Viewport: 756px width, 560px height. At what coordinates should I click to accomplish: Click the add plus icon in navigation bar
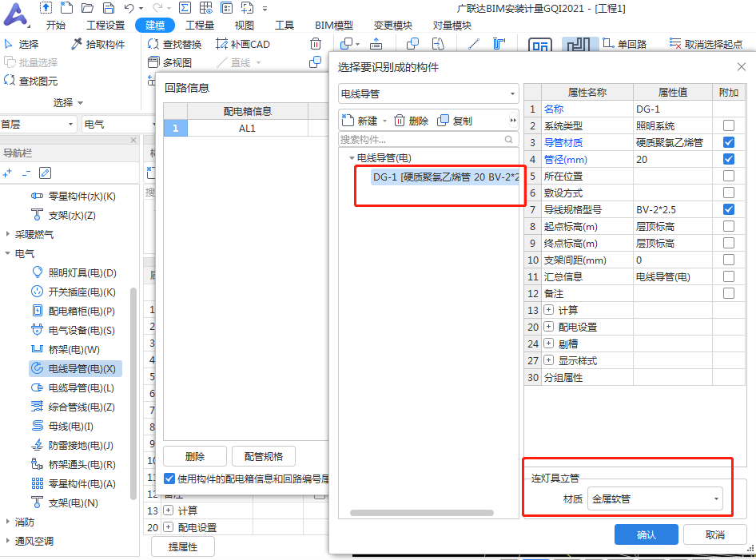pyautogui.click(x=7, y=173)
